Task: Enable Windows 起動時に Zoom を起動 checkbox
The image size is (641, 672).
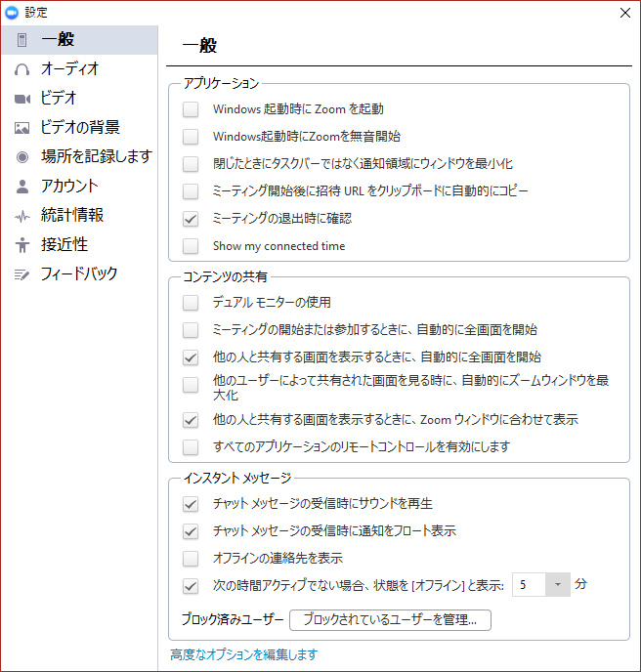Action: pyautogui.click(x=191, y=109)
